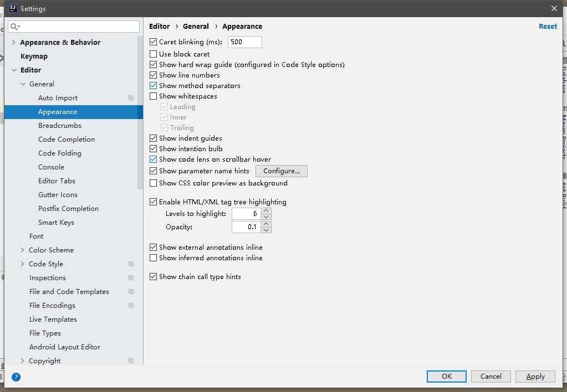Click the Levels to highlight input field
567x392 pixels.
coord(246,214)
